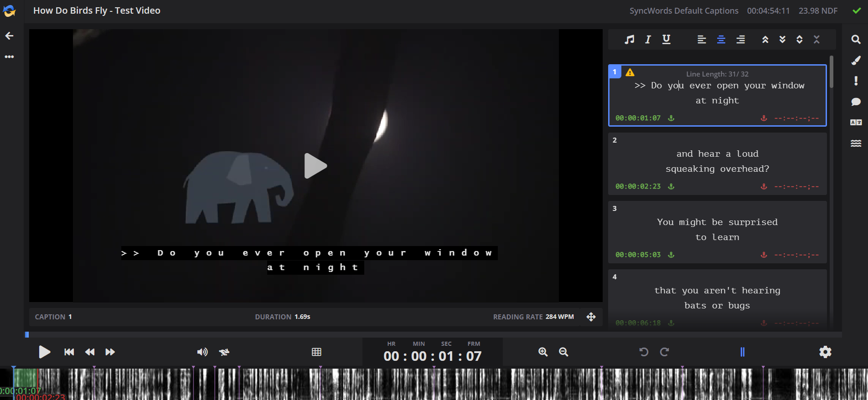Mute the video volume
The height and width of the screenshot is (400, 868).
[x=202, y=352]
